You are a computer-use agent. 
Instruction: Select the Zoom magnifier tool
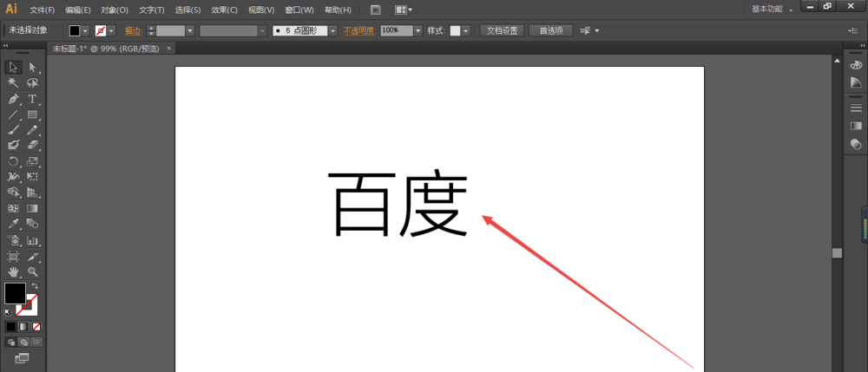(32, 271)
